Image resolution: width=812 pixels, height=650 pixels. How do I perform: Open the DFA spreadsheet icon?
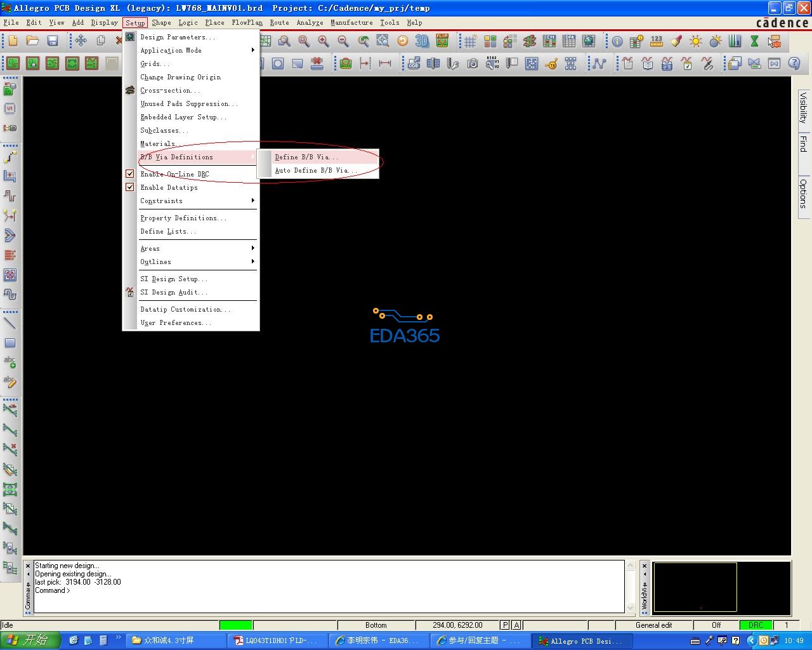(569, 41)
